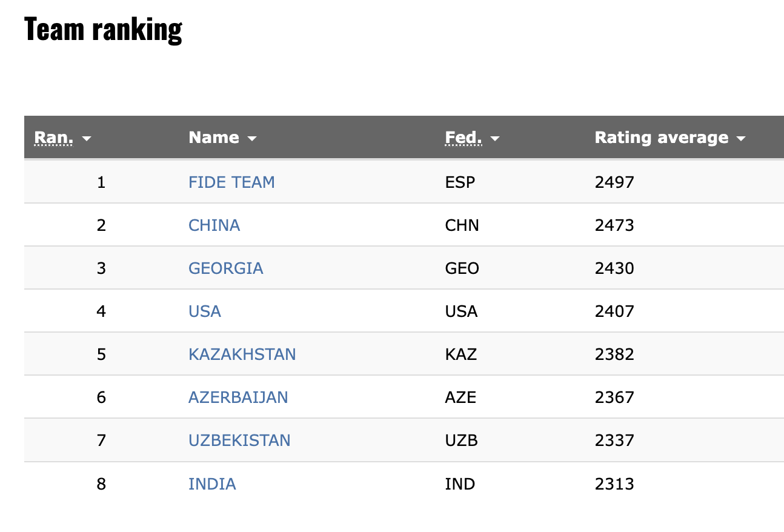Click the Ran. column header label
784x532 pixels.
54,138
